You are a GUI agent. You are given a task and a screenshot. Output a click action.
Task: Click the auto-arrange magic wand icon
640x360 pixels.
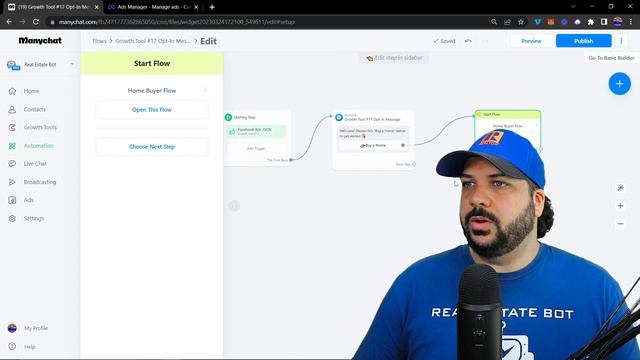pos(620,188)
